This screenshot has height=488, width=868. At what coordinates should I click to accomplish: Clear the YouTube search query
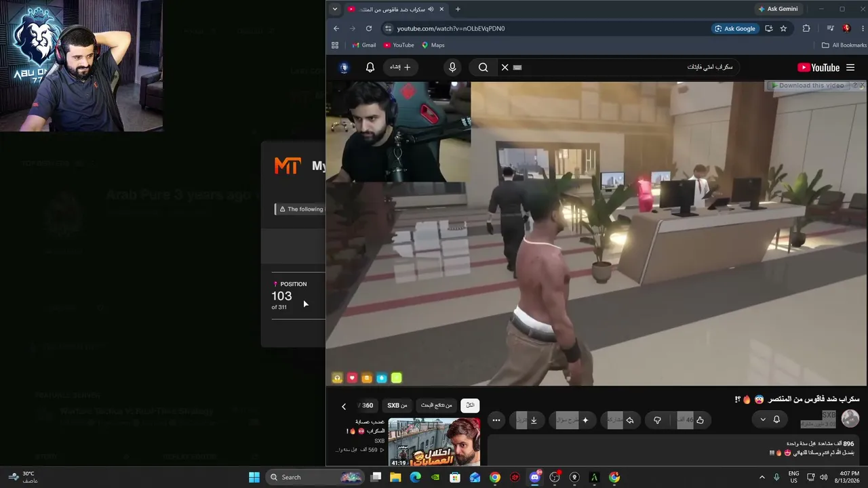tap(505, 68)
